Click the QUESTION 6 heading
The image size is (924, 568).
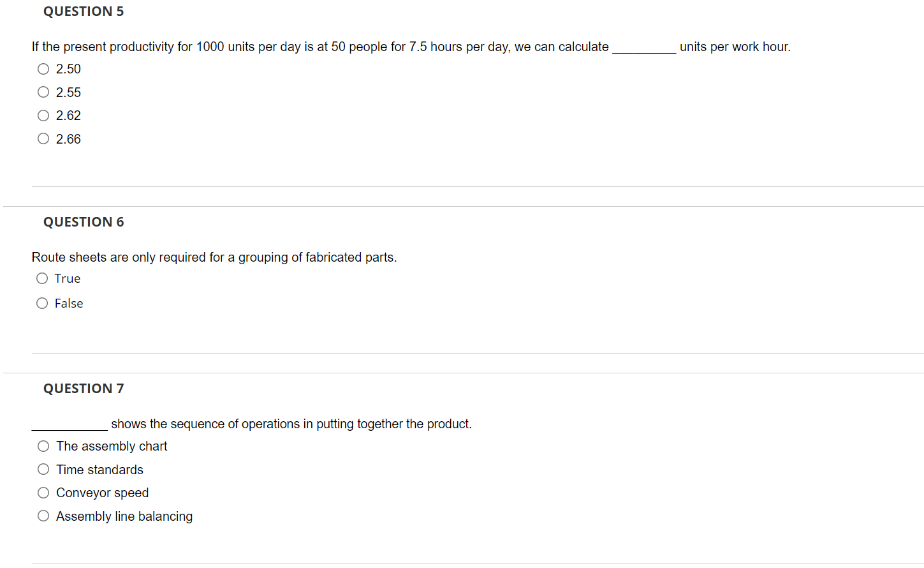point(84,221)
